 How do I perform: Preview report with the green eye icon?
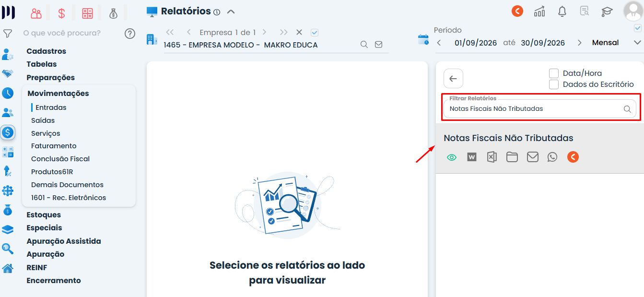452,157
